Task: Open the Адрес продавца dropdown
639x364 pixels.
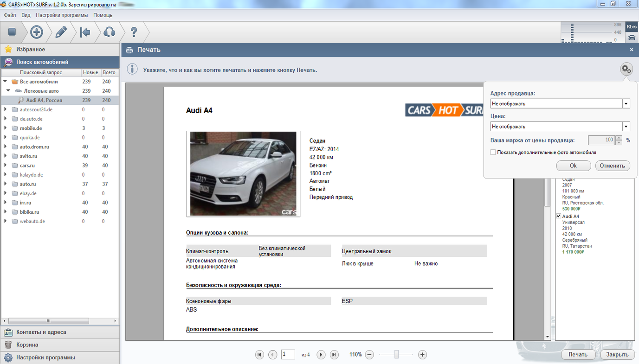Action: point(626,104)
